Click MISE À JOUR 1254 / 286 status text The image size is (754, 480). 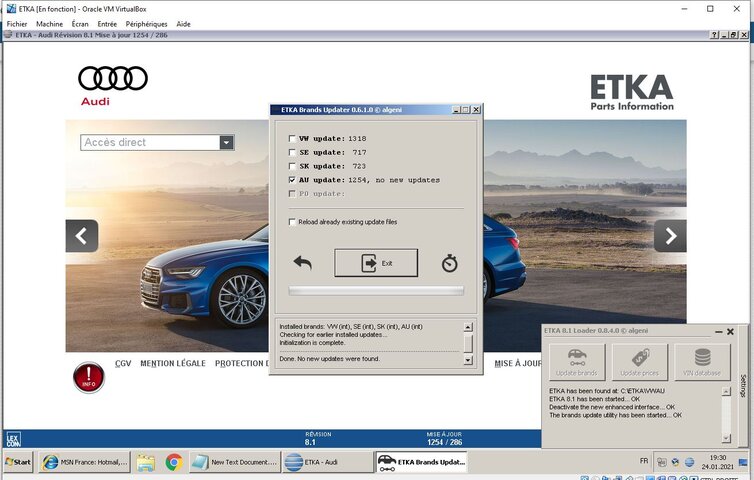coord(444,438)
